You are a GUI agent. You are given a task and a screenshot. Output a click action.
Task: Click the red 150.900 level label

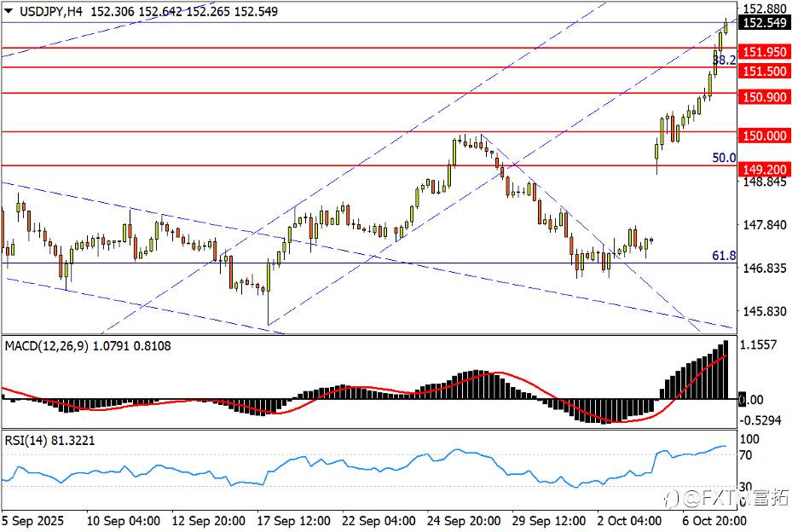765,96
